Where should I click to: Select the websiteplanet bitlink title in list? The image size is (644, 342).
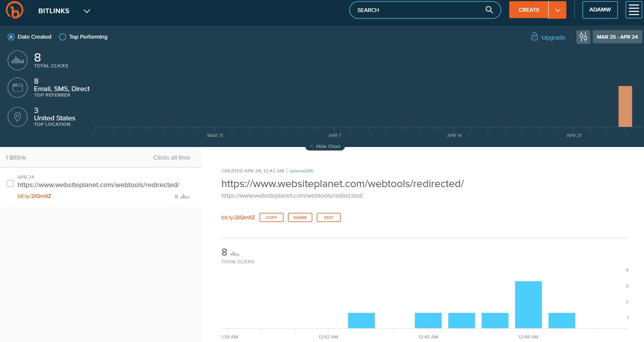(x=98, y=185)
